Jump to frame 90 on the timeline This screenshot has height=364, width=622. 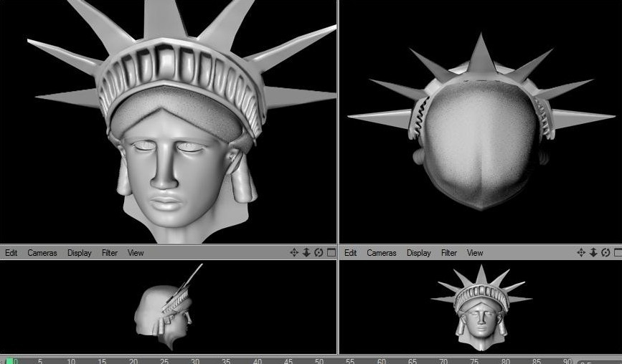click(567, 361)
